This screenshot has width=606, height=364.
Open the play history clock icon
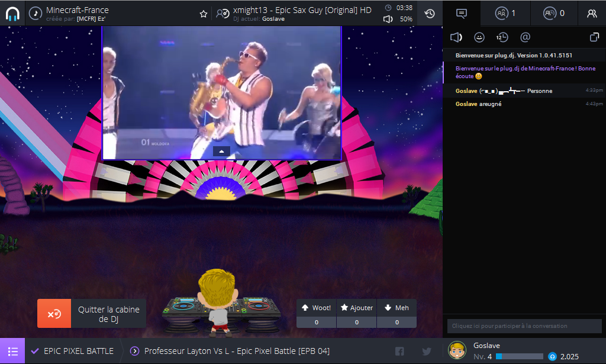pyautogui.click(x=430, y=13)
